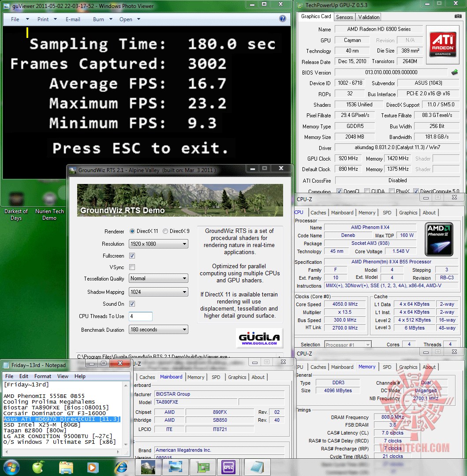
Task: Click E-mail in Photo Viewer toolbar
Action: coord(73,19)
